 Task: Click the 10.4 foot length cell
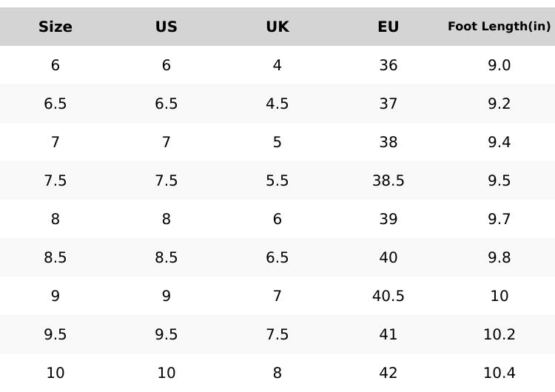point(499,373)
